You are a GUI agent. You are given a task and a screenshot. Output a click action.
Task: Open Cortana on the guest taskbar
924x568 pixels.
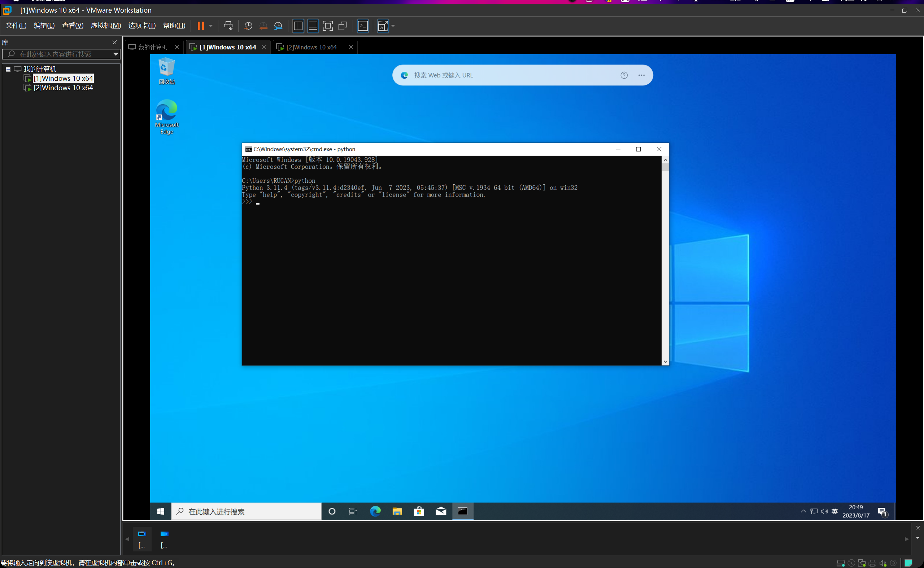pos(332,511)
